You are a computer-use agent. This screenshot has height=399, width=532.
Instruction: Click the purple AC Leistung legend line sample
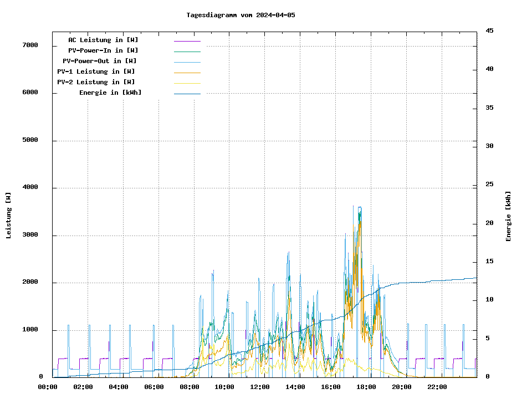pyautogui.click(x=187, y=41)
